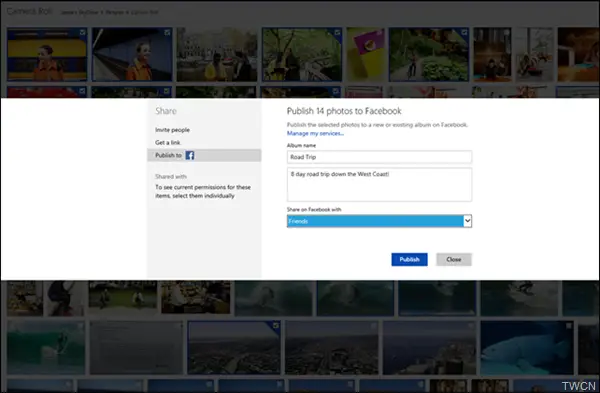
Task: Select the city street crowd thumbnail
Action: (x=217, y=54)
